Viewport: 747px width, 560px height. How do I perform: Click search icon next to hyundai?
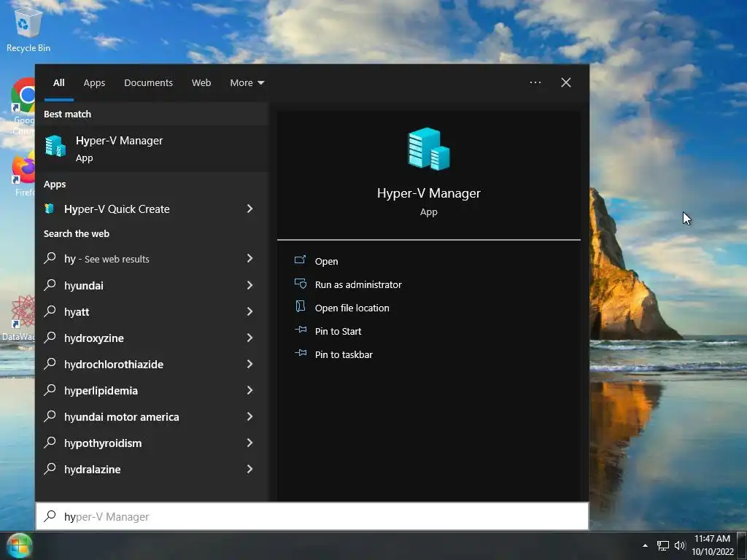(x=50, y=285)
